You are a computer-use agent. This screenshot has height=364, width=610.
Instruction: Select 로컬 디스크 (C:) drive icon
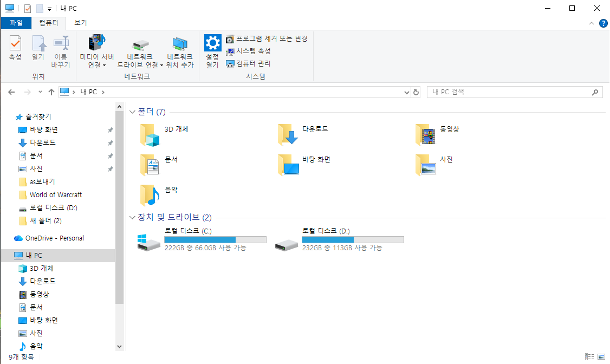pos(149,242)
